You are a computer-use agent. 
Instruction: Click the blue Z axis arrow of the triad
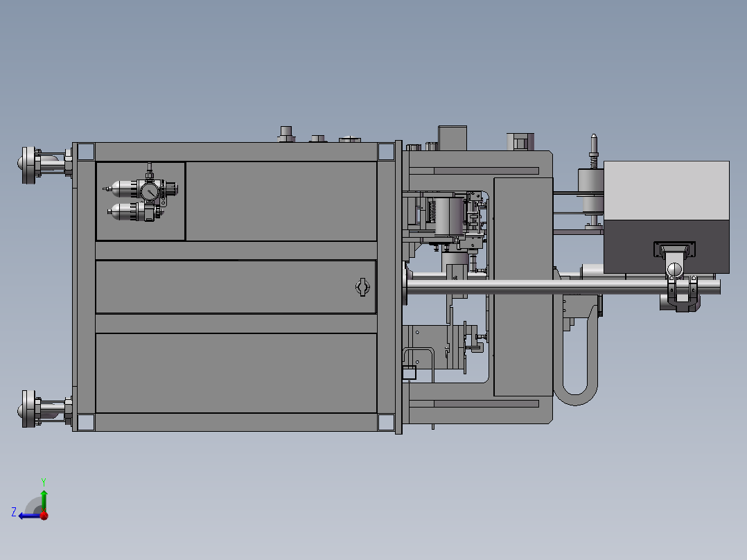click(x=30, y=516)
